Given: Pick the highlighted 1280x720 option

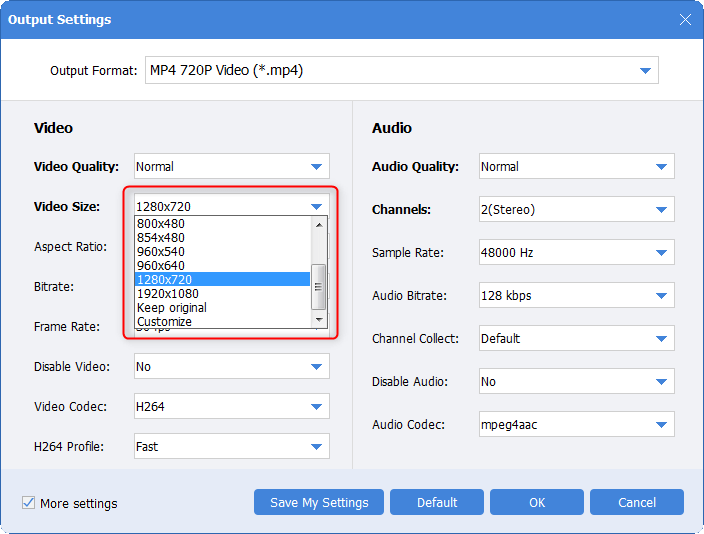Looking at the screenshot, I should (x=222, y=279).
